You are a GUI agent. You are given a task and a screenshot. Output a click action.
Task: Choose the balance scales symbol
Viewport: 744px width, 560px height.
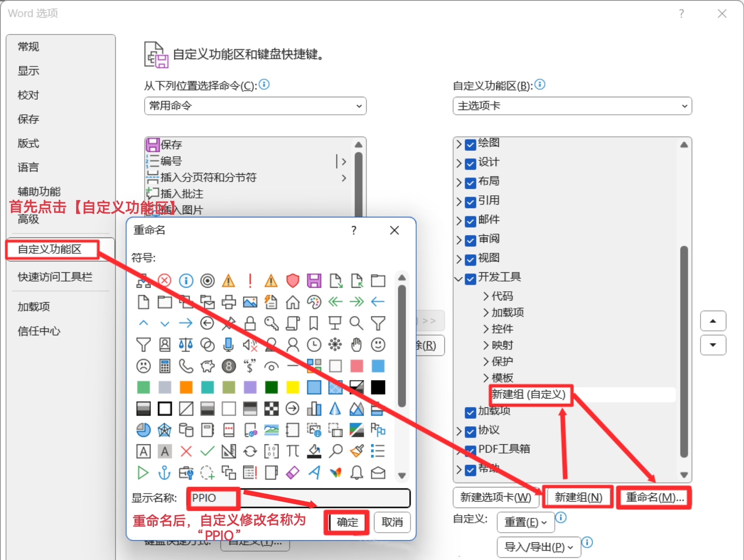[186, 344]
